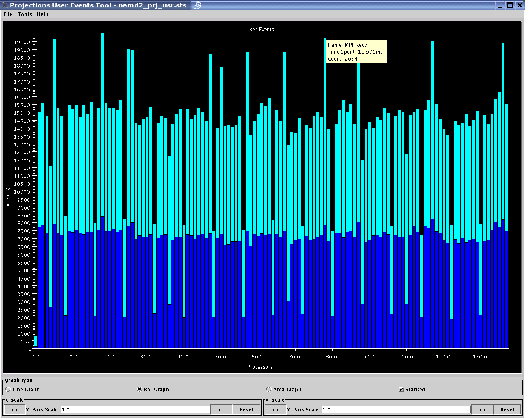Image resolution: width=525 pixels, height=420 pixels.
Task: Open the Help menu
Action: pyautogui.click(x=42, y=14)
